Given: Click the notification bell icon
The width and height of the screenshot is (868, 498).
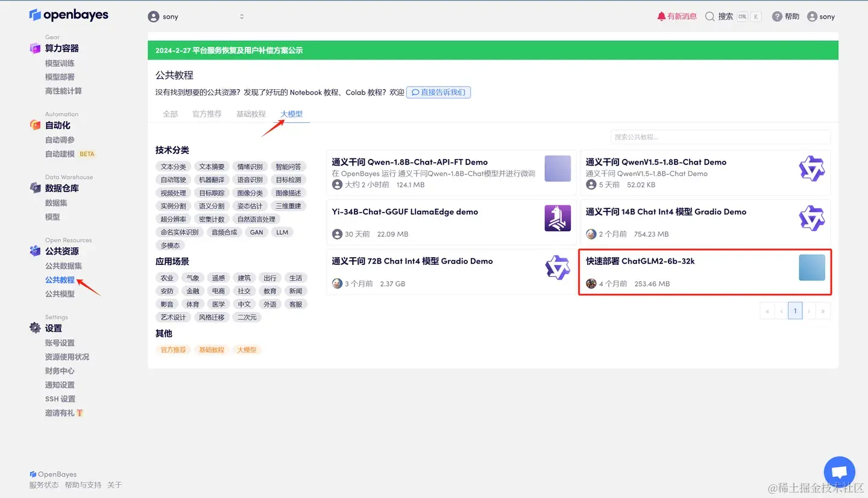Looking at the screenshot, I should point(661,16).
